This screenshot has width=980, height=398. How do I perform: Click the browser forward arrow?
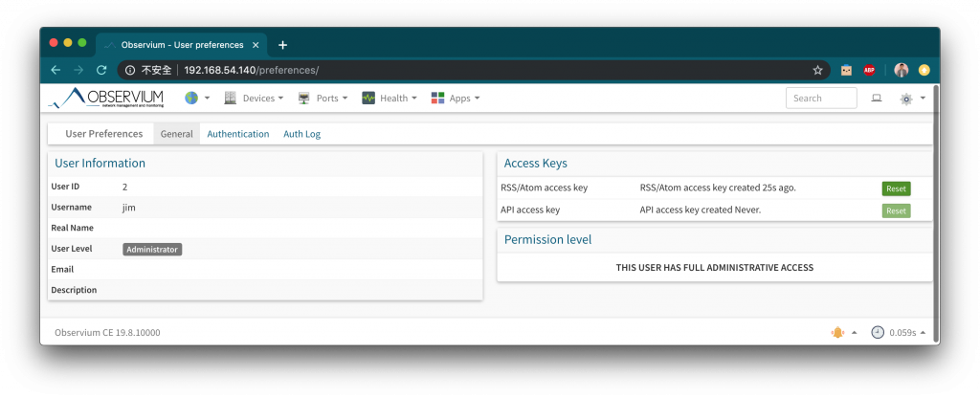pyautogui.click(x=78, y=70)
